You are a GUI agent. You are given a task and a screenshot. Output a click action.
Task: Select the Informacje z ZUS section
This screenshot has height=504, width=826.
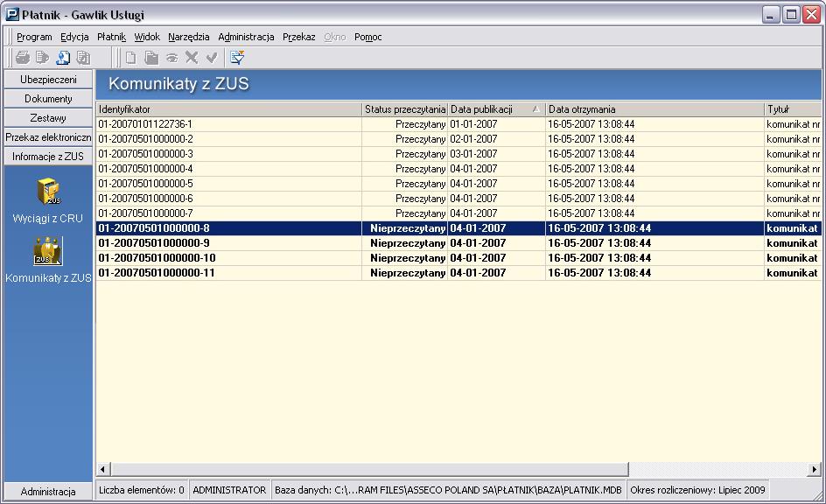click(x=48, y=157)
